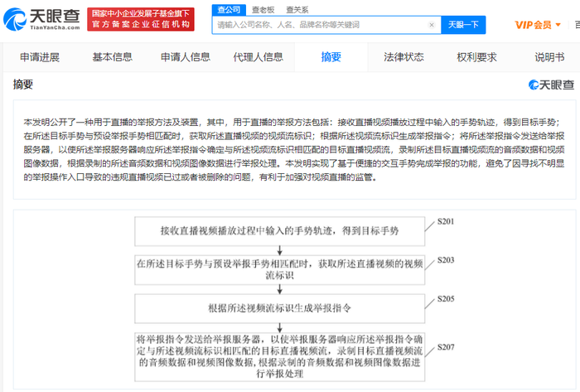Go to the 申请进展 section tab
Image resolution: width=580 pixels, height=392 pixels.
(x=40, y=57)
